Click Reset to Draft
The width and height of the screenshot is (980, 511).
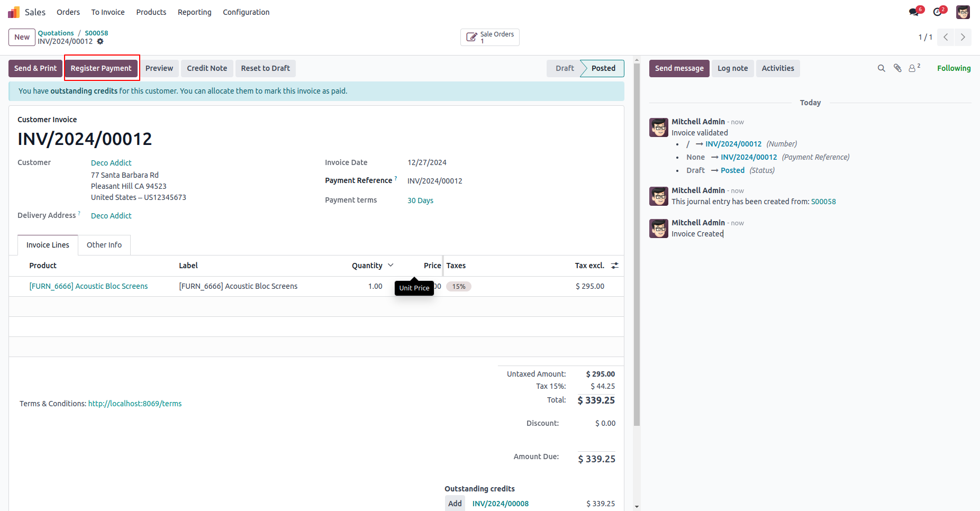click(x=266, y=68)
